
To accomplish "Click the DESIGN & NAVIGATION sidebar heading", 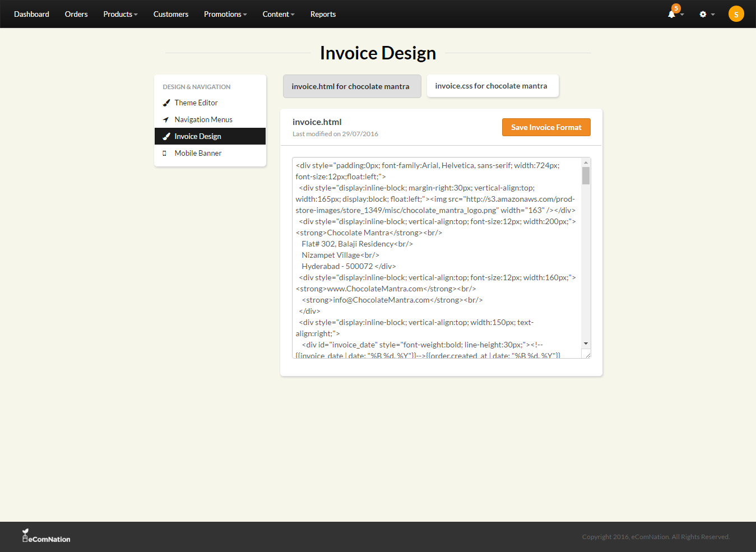I will 197,87.
